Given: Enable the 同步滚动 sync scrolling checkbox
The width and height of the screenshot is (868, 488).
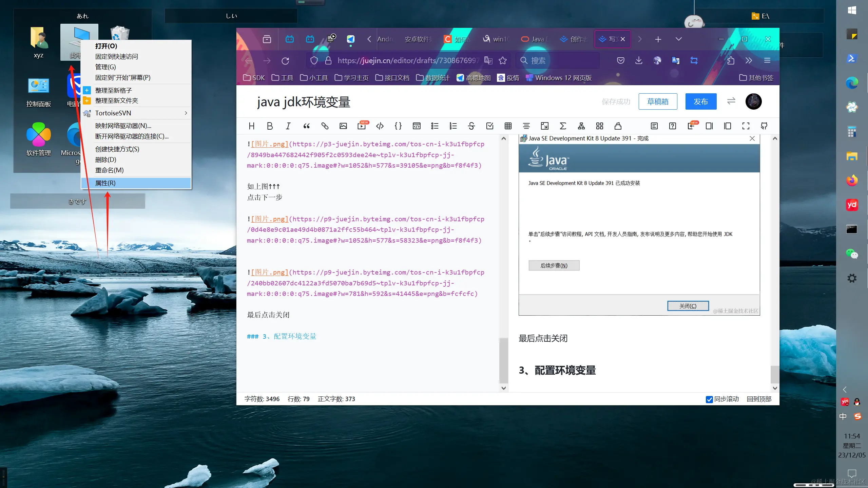Looking at the screenshot, I should pyautogui.click(x=709, y=399).
